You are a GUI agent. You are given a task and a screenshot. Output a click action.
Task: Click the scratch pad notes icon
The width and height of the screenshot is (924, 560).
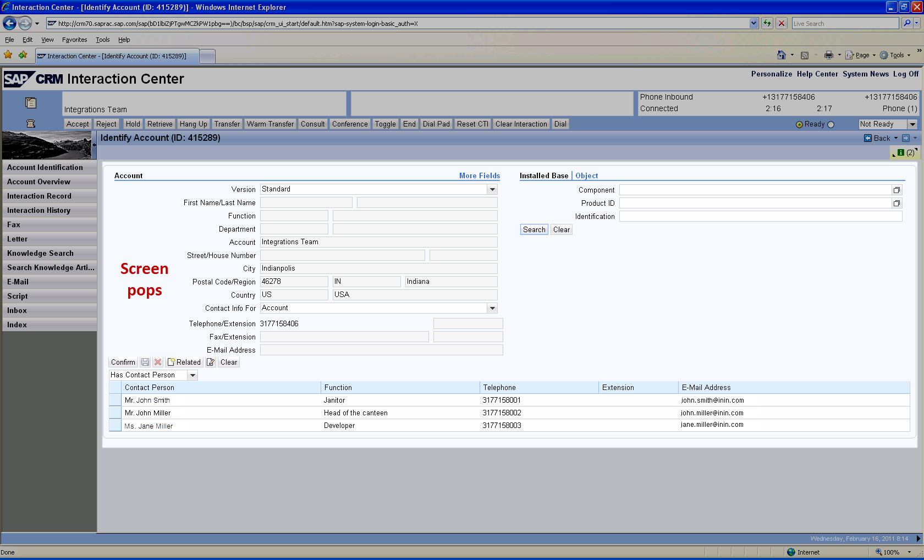click(31, 103)
